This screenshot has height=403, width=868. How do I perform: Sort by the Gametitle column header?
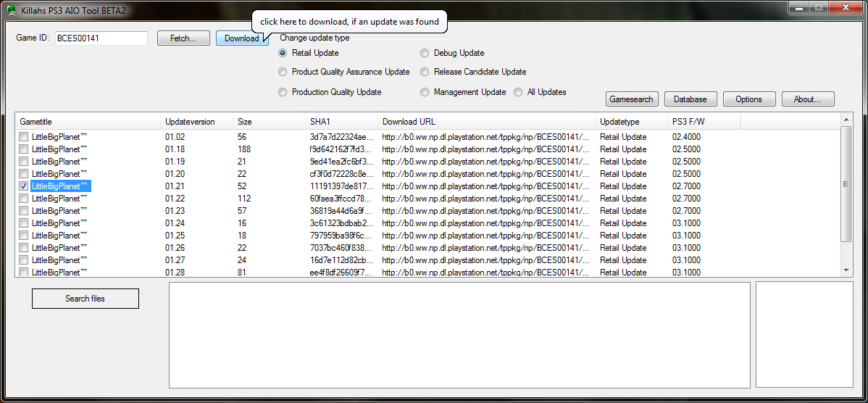point(88,121)
